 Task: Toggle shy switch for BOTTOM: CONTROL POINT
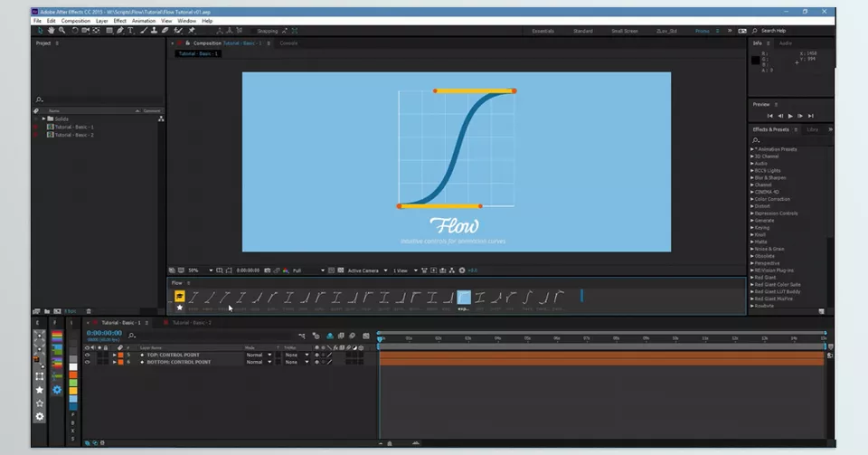point(316,362)
